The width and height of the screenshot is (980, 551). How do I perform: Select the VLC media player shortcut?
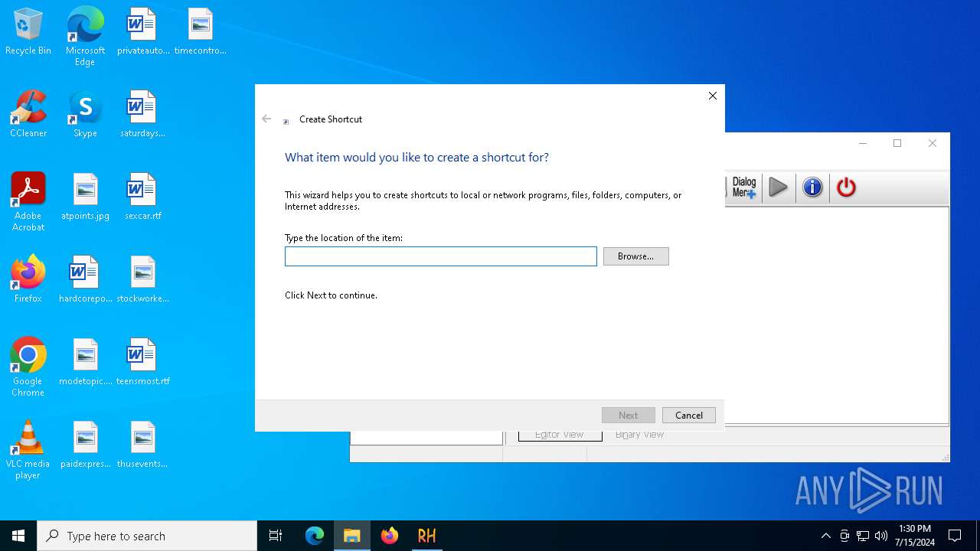(28, 450)
